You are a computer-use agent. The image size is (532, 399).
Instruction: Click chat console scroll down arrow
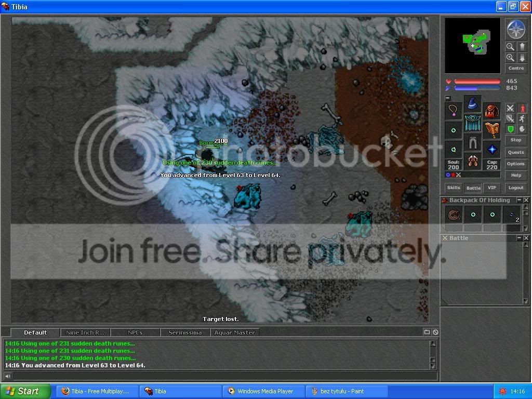pos(433,366)
